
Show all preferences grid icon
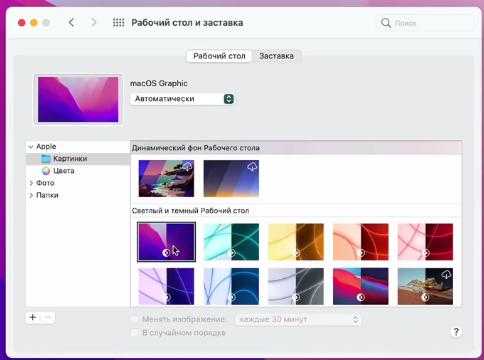118,23
